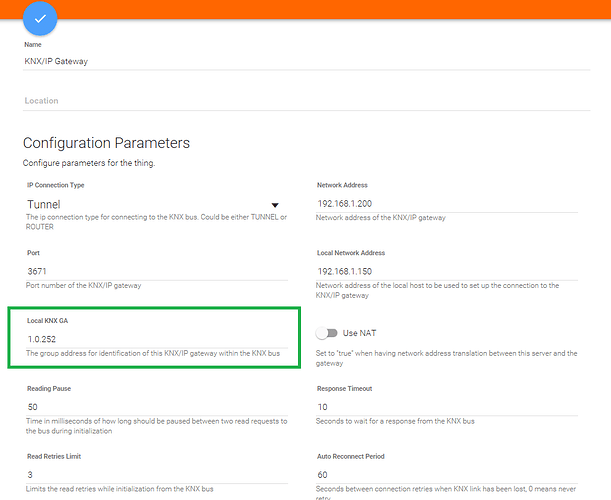Toggle the Use NAT switch
611x500 pixels.
(x=325, y=332)
